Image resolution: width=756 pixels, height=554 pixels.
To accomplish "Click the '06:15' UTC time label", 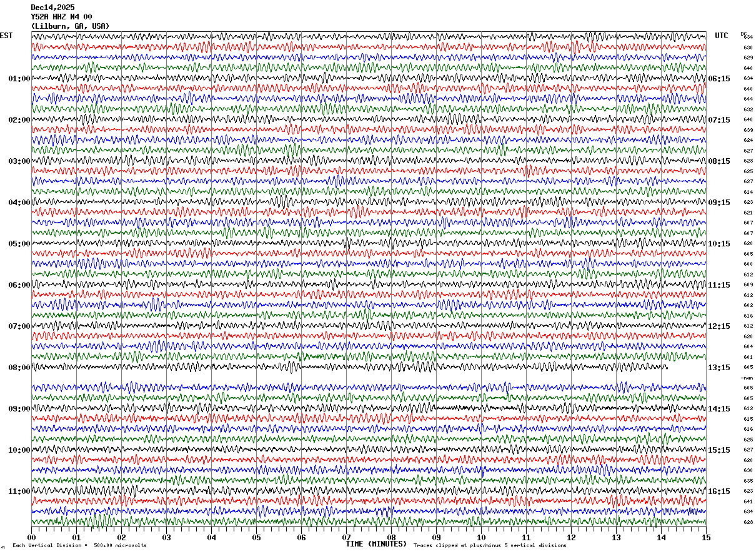I will coord(719,79).
